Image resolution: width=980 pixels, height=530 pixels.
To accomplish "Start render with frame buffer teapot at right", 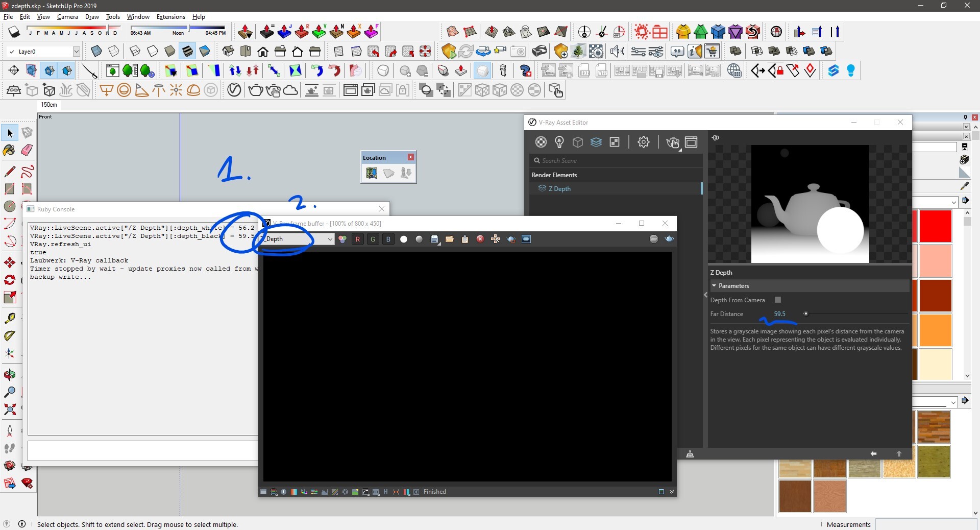I will tap(669, 239).
